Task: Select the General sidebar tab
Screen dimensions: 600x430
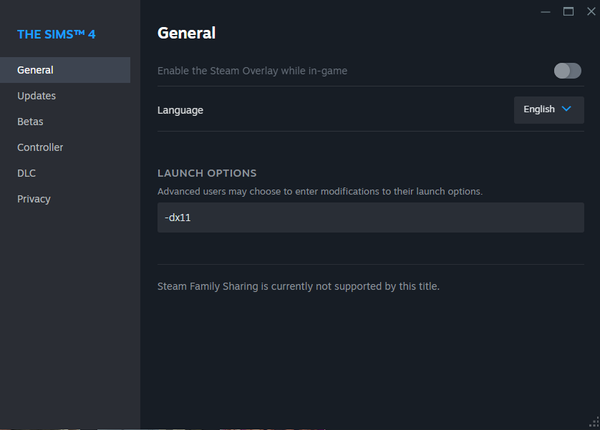Action: click(x=35, y=70)
